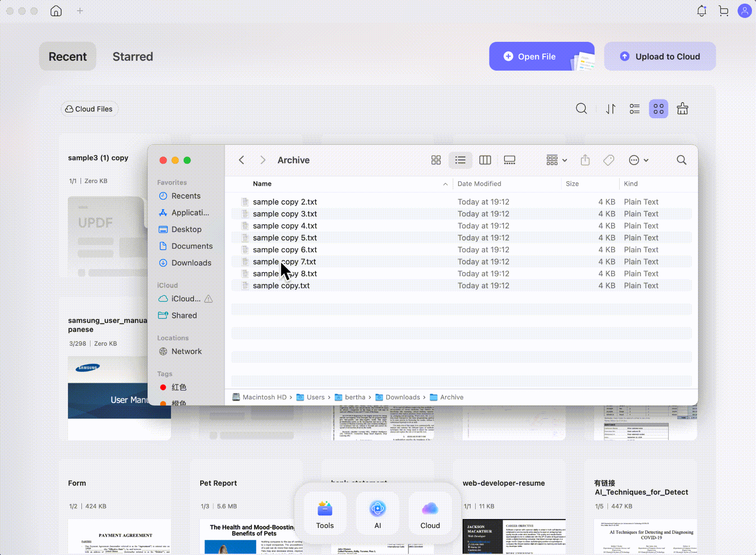Switch to Starred tab
Image resolution: width=756 pixels, height=555 pixels.
[x=133, y=57]
